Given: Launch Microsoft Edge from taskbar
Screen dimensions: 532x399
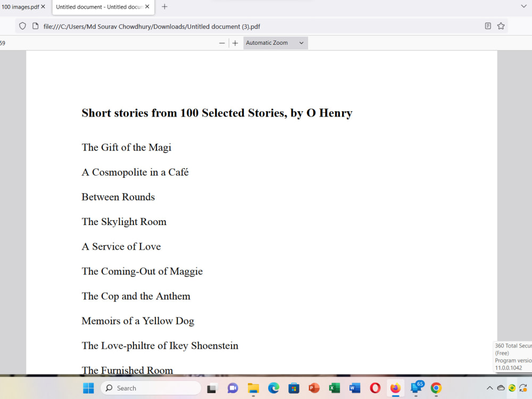Looking at the screenshot, I should (273, 388).
